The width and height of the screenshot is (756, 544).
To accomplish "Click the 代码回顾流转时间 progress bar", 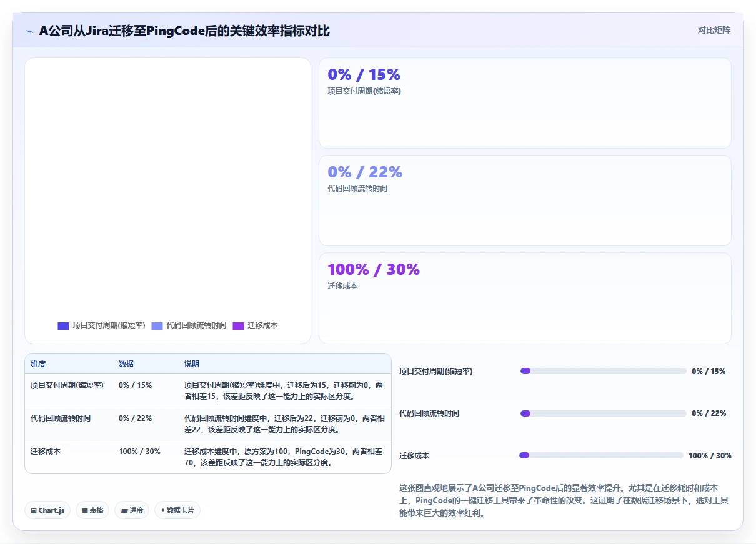I will coord(604,413).
